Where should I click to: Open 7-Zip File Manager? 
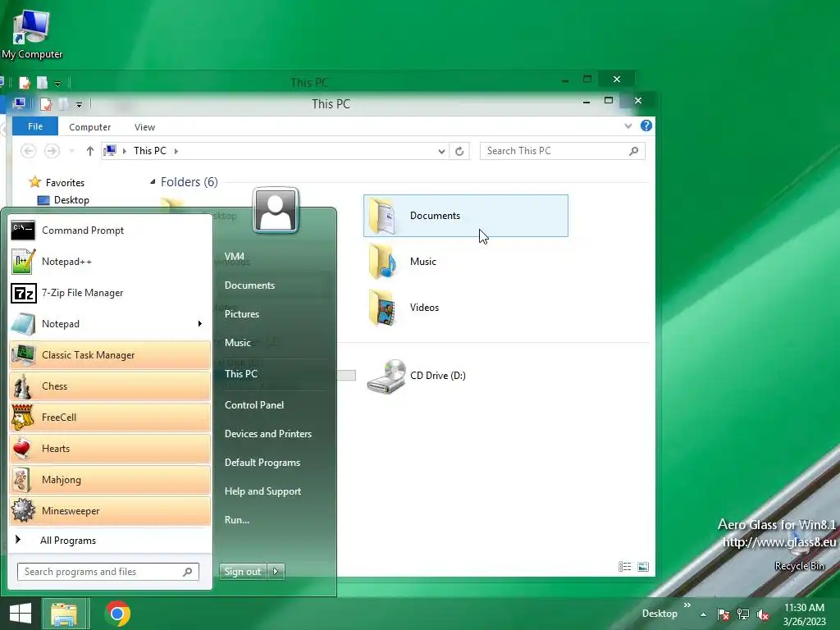coord(110,293)
